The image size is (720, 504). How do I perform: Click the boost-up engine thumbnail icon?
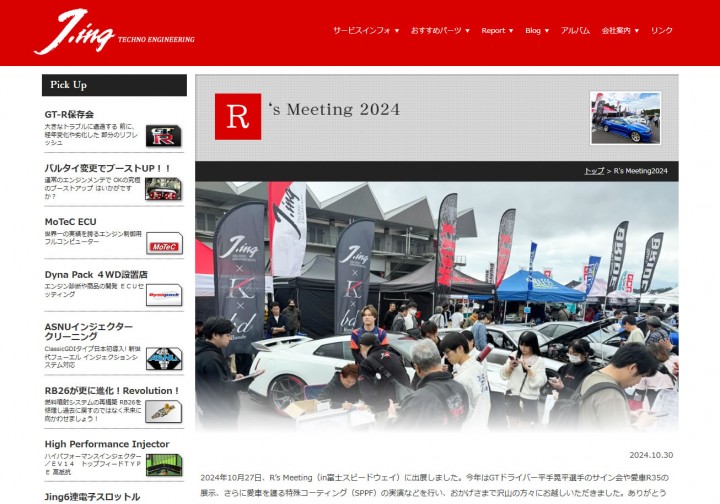tap(163, 189)
